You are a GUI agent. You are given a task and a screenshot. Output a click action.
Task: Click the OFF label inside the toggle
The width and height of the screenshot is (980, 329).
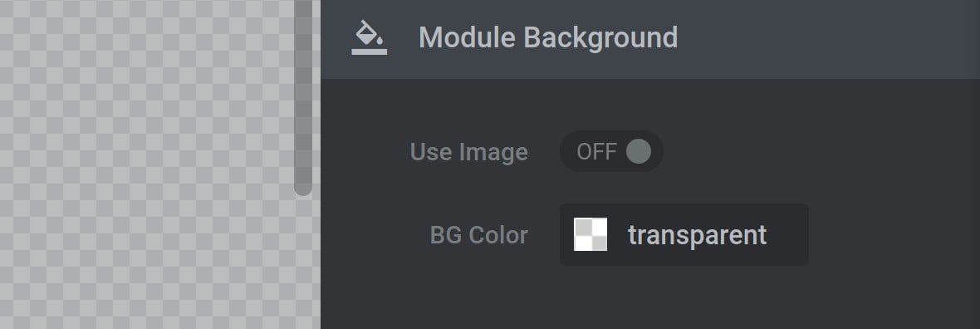pos(596,152)
